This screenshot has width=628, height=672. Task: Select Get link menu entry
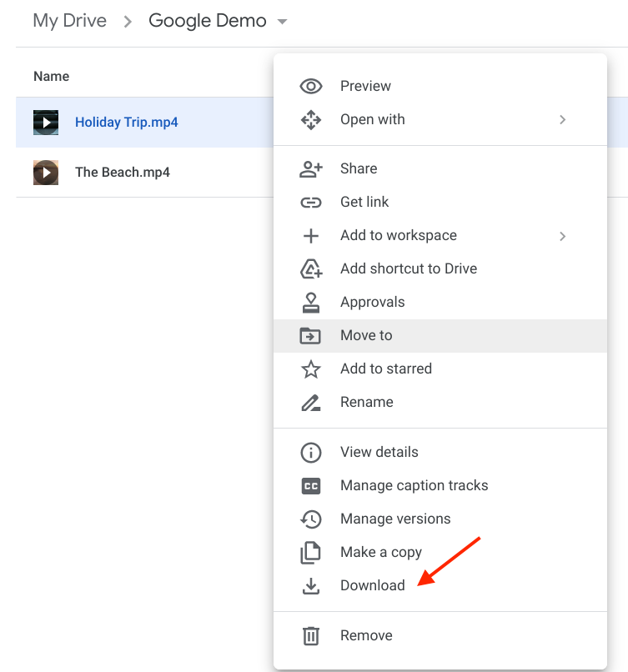(440, 203)
